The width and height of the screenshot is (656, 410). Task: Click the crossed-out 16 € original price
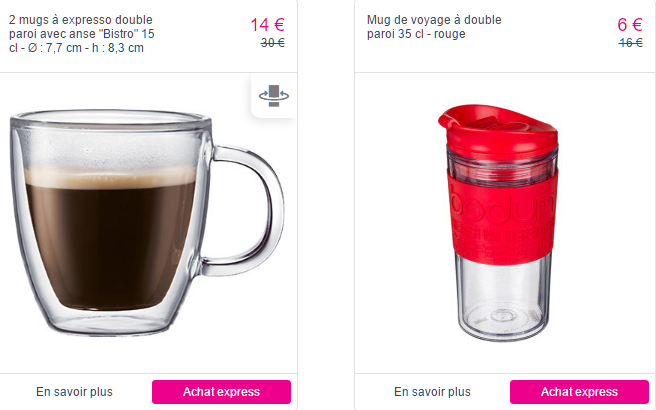[630, 43]
